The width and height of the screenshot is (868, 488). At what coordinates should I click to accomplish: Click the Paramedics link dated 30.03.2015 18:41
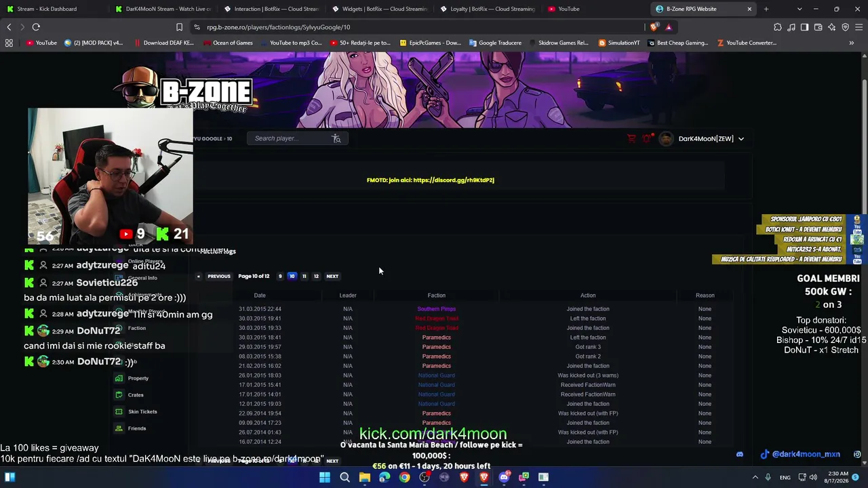click(437, 338)
